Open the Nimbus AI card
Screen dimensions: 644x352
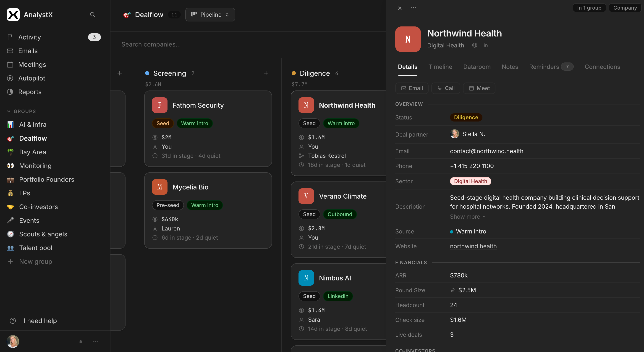tap(338, 302)
